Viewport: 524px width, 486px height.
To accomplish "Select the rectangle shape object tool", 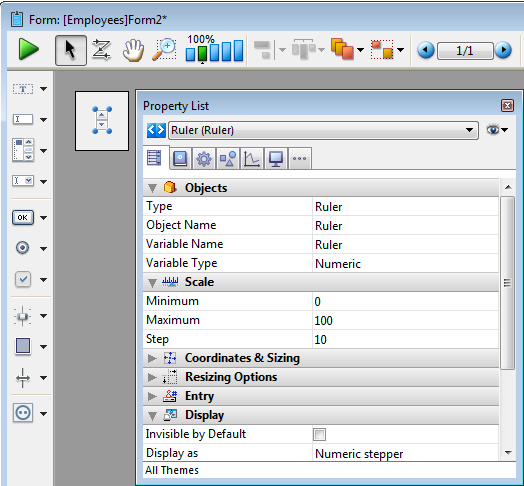I will [x=23, y=346].
